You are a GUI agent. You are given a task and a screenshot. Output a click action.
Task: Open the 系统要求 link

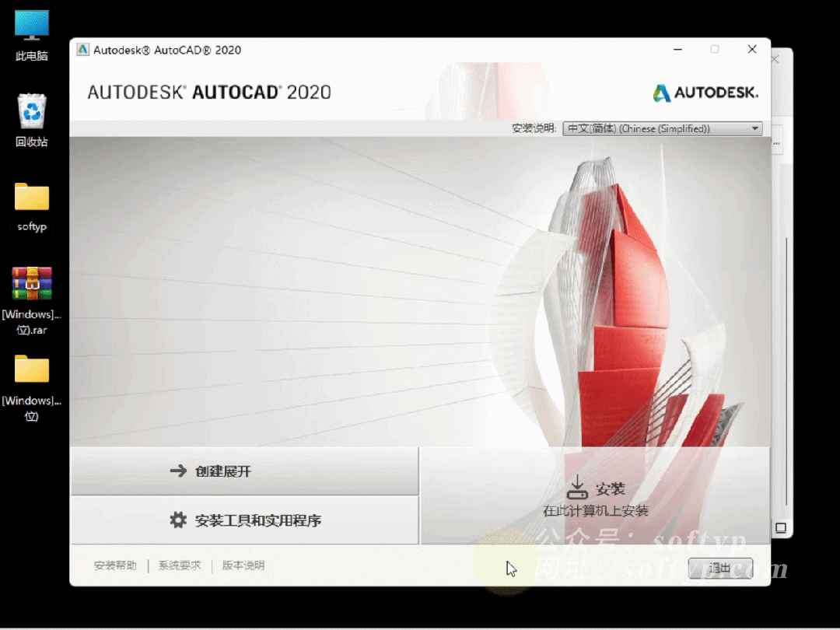[x=180, y=565]
